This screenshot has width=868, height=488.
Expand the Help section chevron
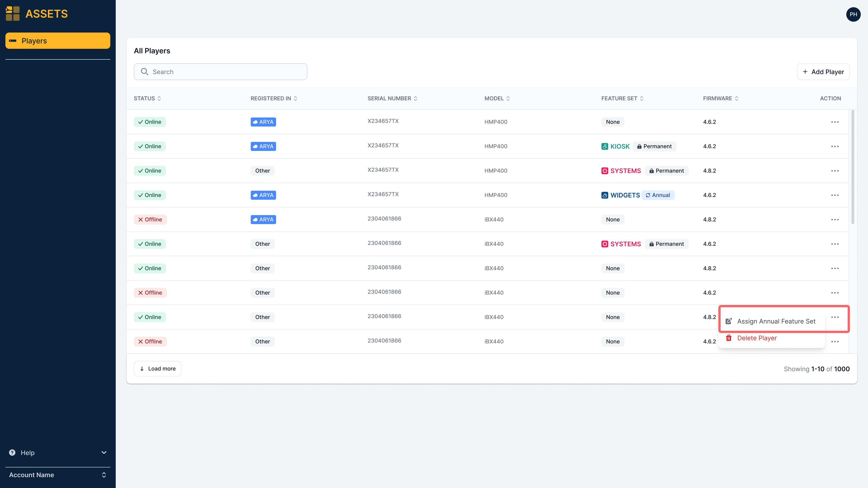[x=104, y=453]
